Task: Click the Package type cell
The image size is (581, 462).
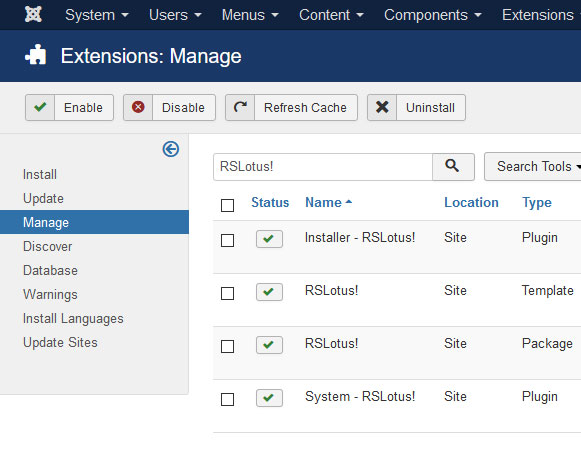Action: [547, 344]
